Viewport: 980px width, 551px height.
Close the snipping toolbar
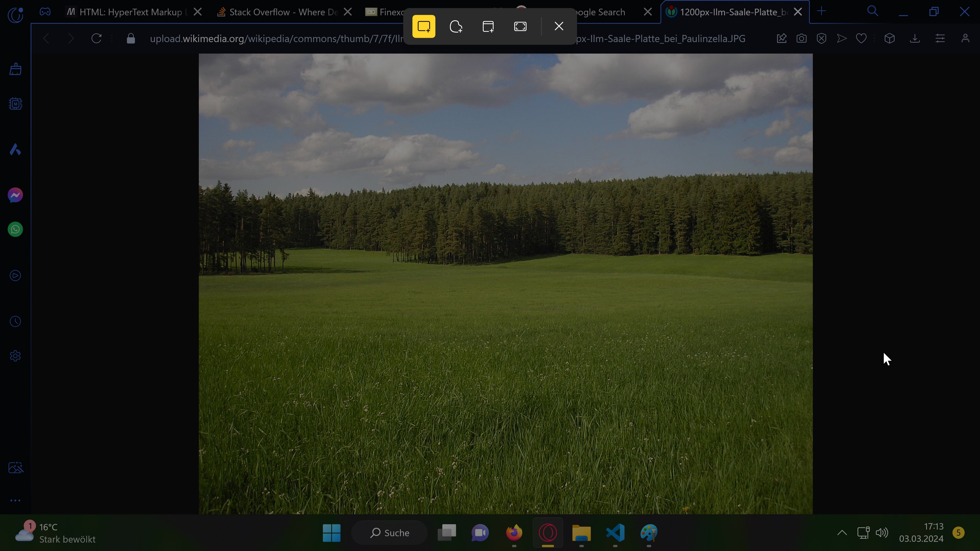558,26
